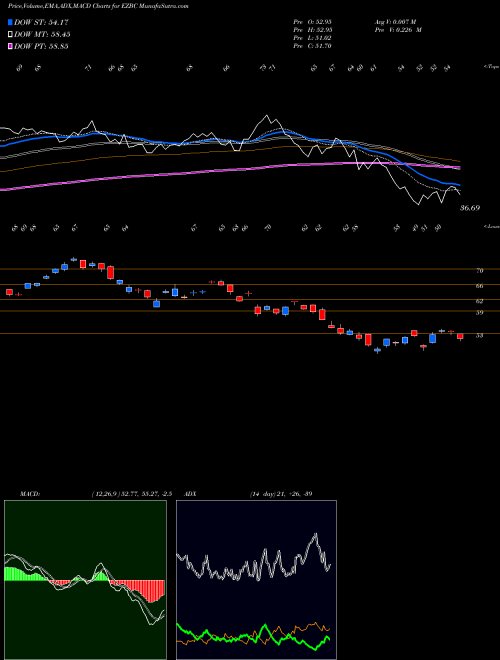Image resolution: width=500 pixels, height=660 pixels.
Task: Open the MACD histogram chart panel
Action: 85,580
